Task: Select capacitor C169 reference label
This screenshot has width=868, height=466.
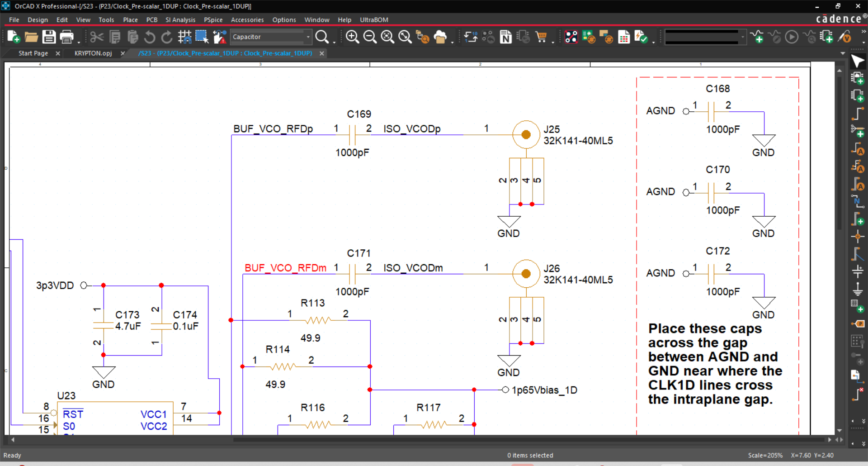Action: tap(359, 114)
